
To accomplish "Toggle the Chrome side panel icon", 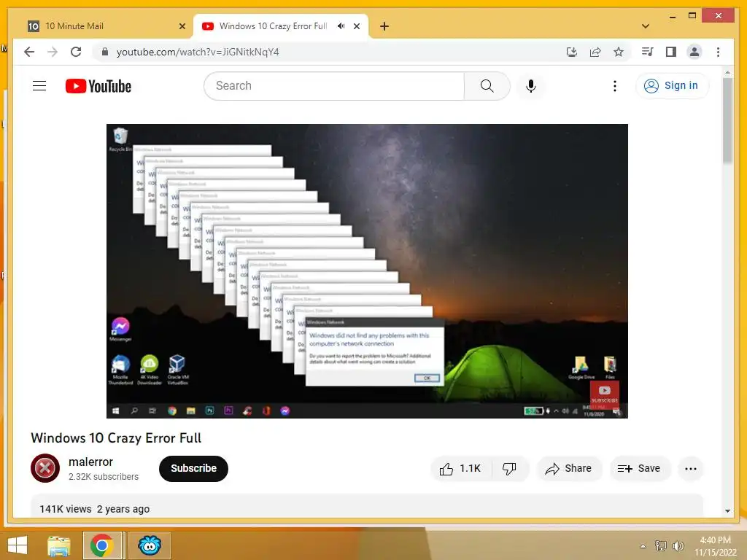I will coord(671,52).
